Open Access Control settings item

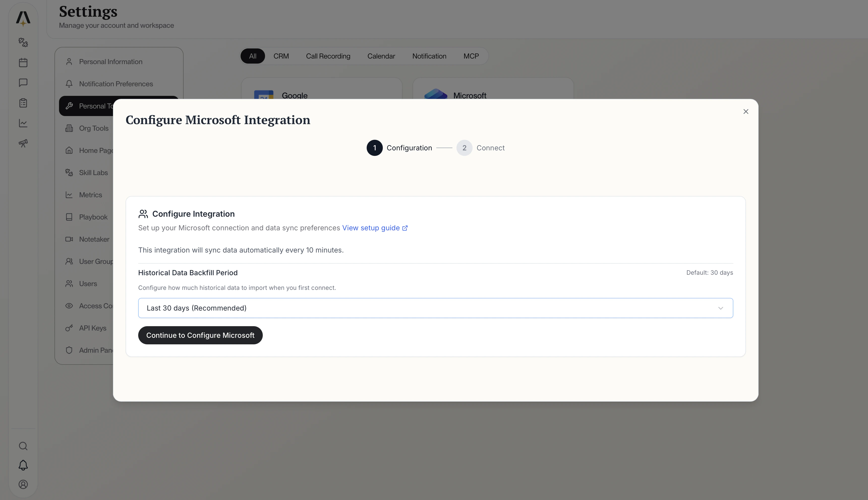(x=86, y=306)
